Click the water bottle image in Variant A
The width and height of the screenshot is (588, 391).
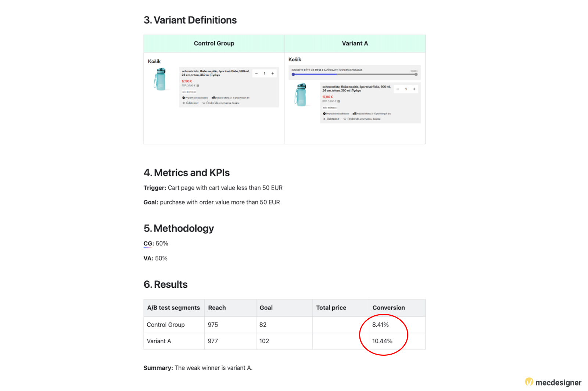coord(301,95)
